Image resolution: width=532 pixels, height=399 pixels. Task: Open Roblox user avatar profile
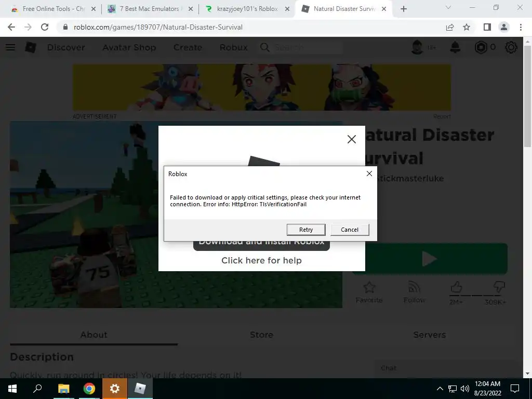[417, 47]
